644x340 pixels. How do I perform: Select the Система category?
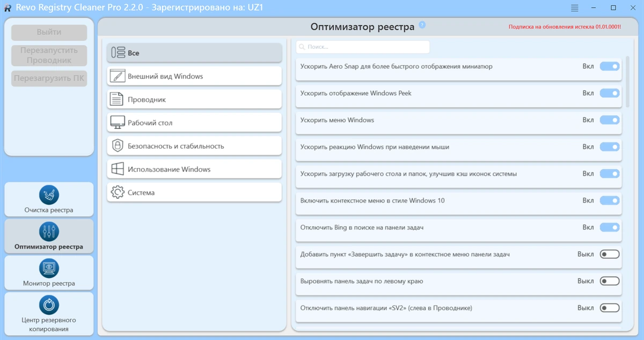coord(194,192)
